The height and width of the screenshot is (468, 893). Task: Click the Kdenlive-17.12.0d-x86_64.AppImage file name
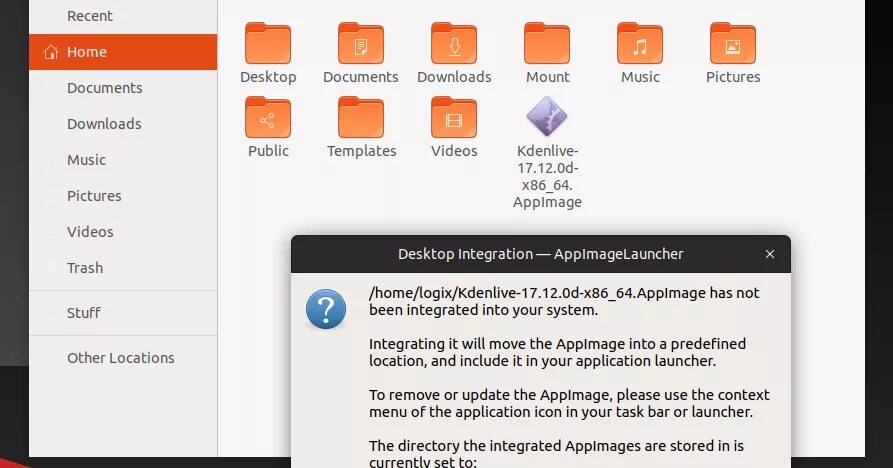coord(547,176)
